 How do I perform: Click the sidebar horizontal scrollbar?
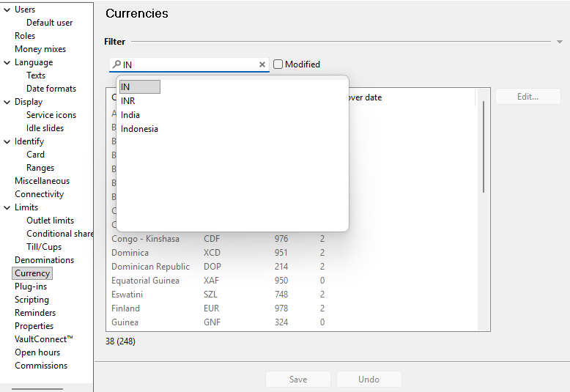[x=37, y=389]
